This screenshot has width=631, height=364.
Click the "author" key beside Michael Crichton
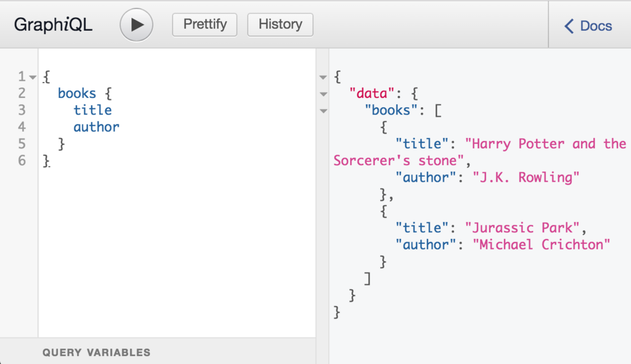click(x=426, y=245)
